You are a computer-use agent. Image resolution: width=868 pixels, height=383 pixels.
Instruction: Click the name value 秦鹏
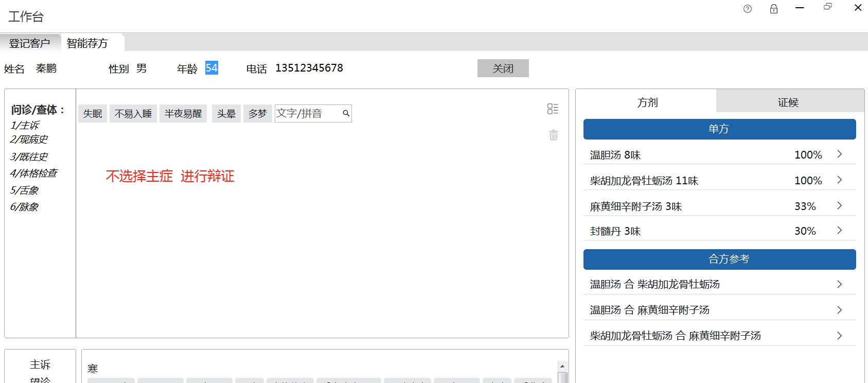(x=46, y=68)
